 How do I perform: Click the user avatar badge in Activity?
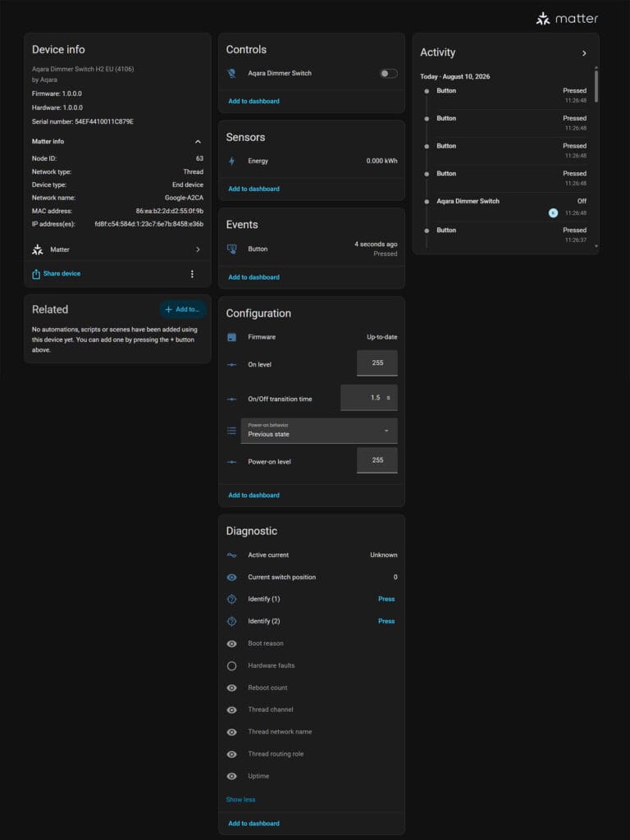tap(554, 212)
